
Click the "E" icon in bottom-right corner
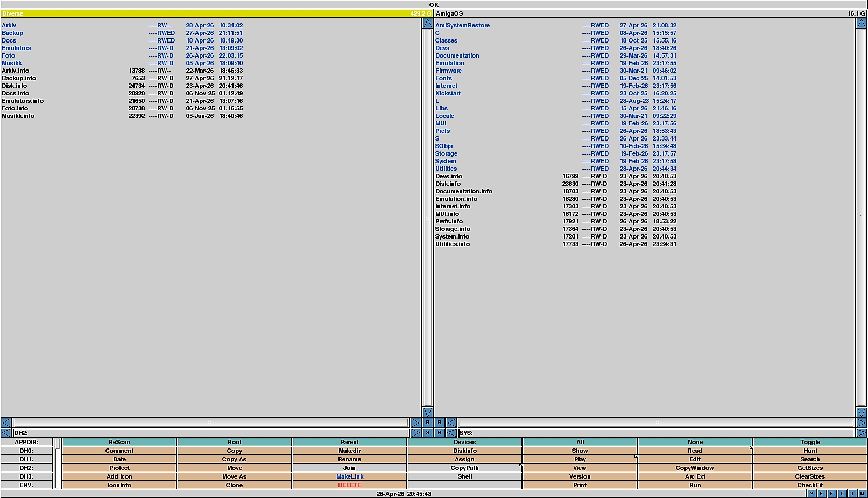coord(822,494)
